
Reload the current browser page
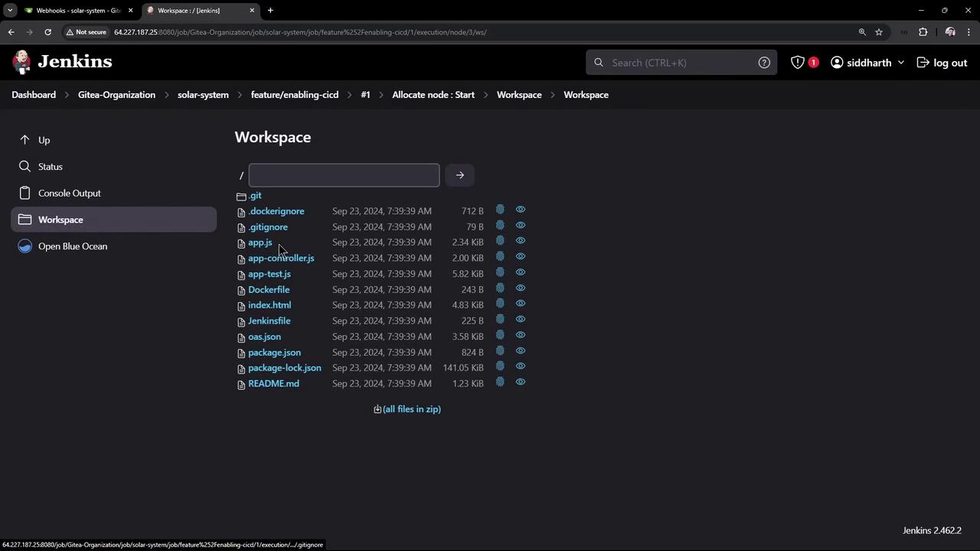47,32
